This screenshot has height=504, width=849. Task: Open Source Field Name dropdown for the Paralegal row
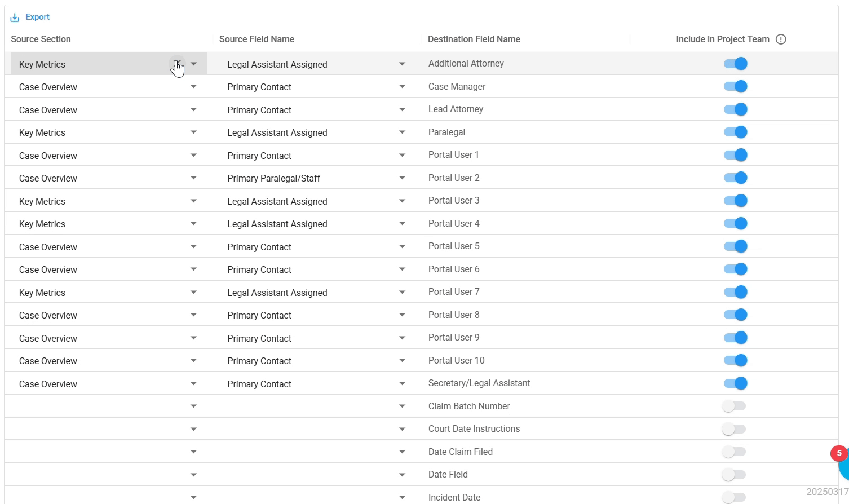point(402,132)
